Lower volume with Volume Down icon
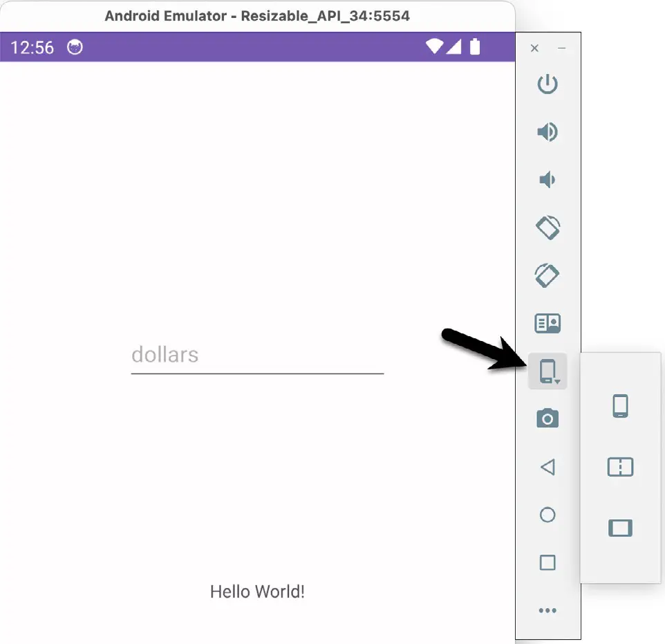This screenshot has height=644, width=665. (547, 180)
